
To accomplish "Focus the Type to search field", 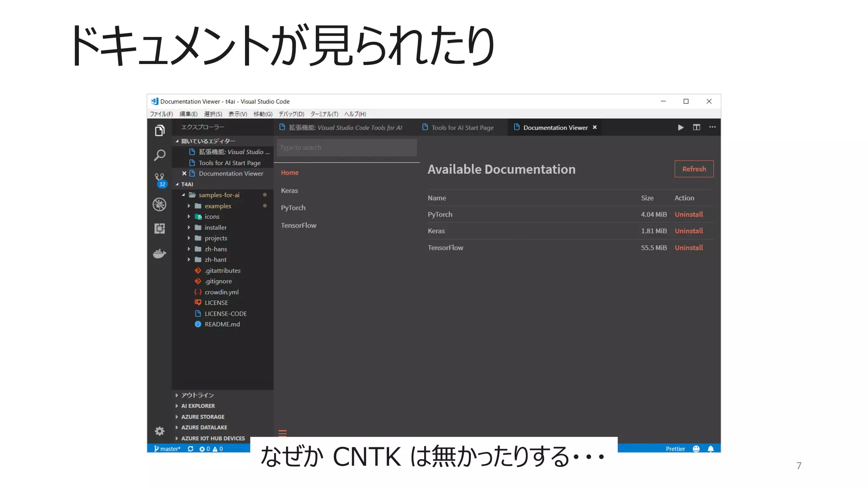I will coord(347,147).
